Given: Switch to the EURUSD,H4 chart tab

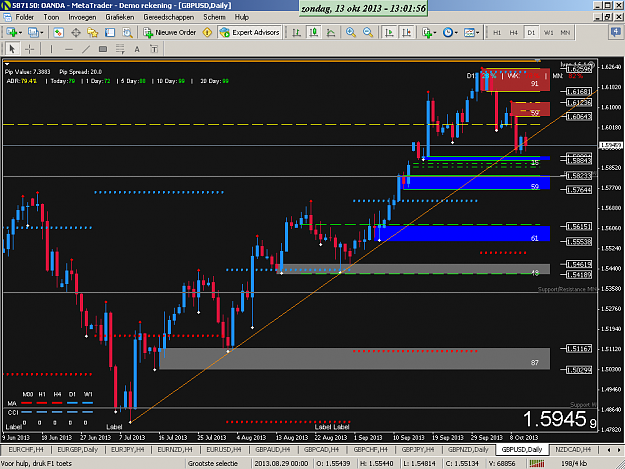Looking at the screenshot, I should pos(224,449).
